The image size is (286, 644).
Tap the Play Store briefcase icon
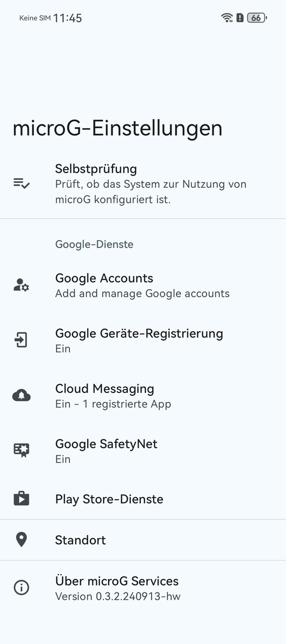[x=22, y=499]
